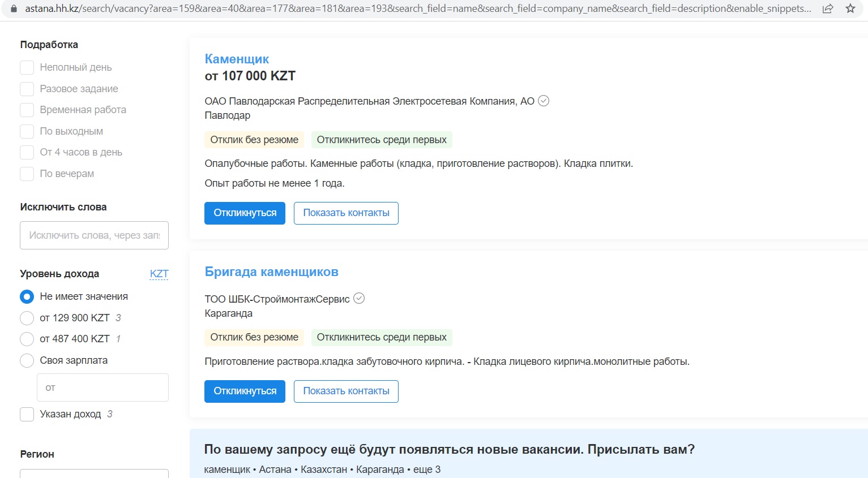Click verified checkmark next to Павлодарская company
The image size is (868, 478).
pos(544,101)
